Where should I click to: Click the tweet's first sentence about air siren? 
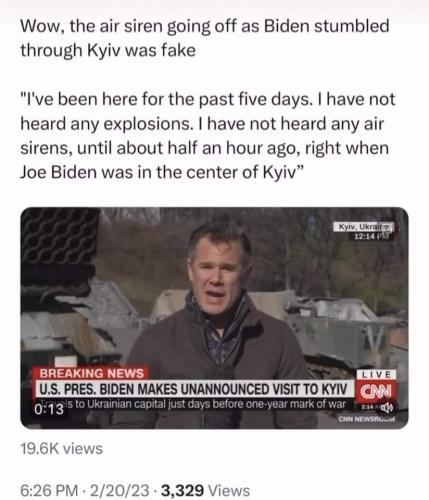[205, 38]
